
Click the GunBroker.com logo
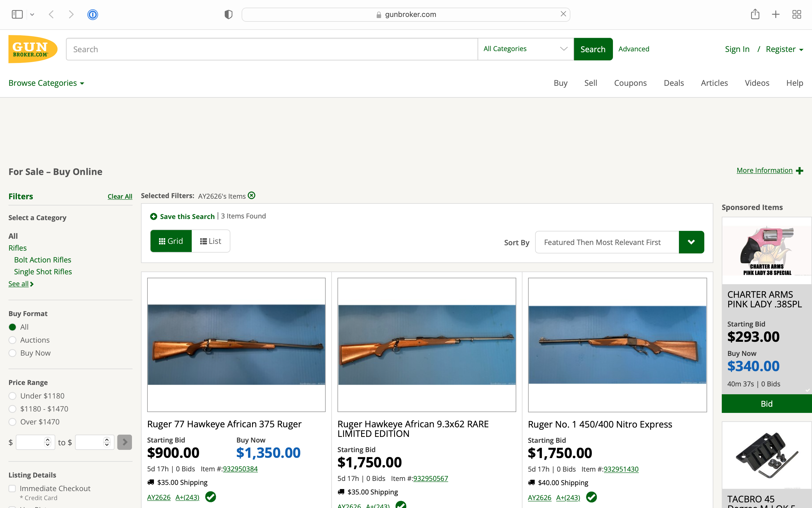pyautogui.click(x=33, y=49)
